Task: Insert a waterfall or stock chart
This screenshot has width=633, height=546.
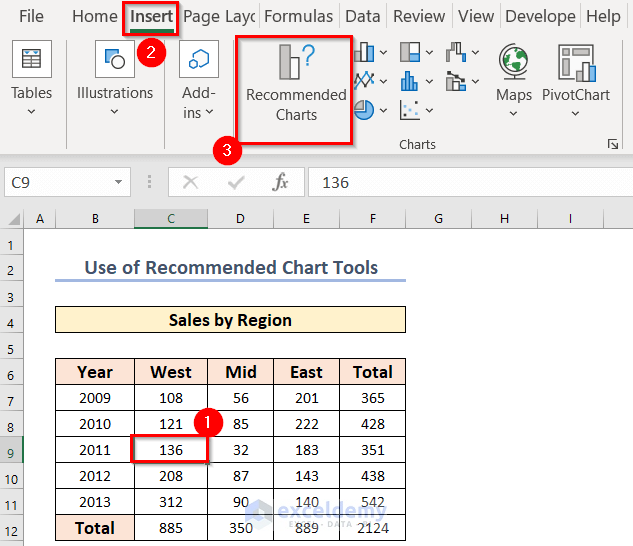Action: tap(456, 52)
